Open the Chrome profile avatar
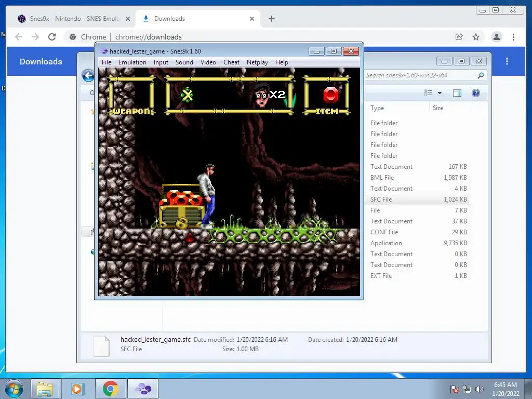Screen dimensions: 532x399 [497, 37]
